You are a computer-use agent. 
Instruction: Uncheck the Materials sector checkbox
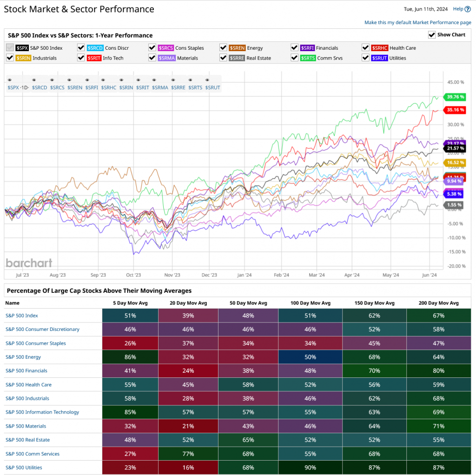[x=152, y=58]
